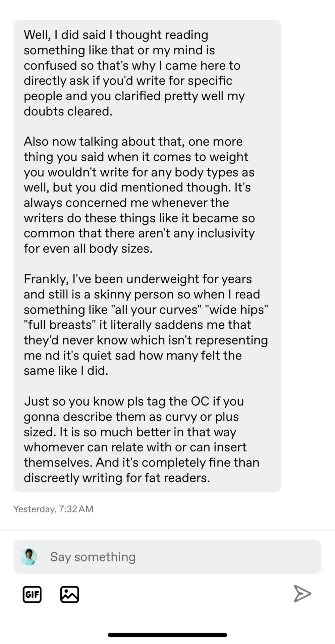
Task: Click the "Yesterday, 7:32 AM" timestamp
Action: (53, 509)
